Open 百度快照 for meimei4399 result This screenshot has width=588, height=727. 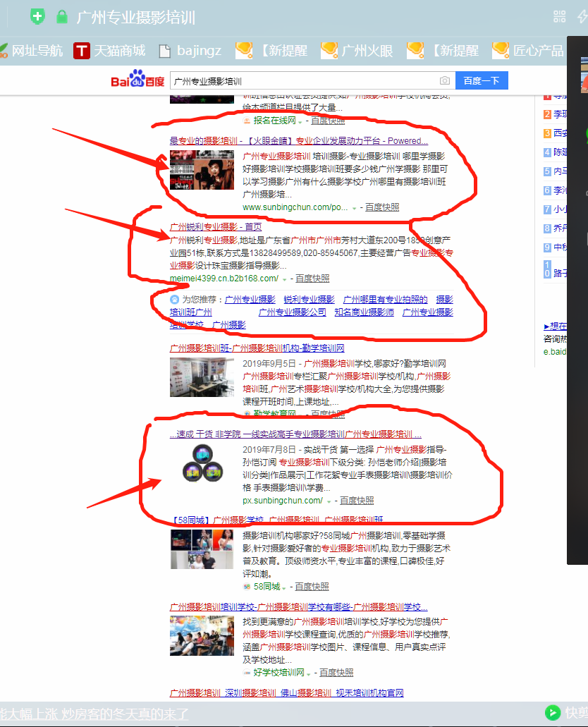point(312,279)
